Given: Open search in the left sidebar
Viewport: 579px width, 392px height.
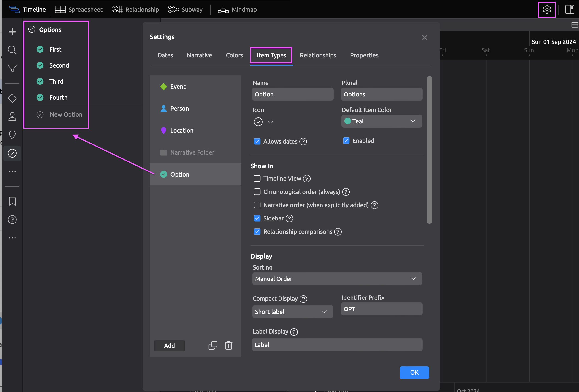Looking at the screenshot, I should (12, 50).
